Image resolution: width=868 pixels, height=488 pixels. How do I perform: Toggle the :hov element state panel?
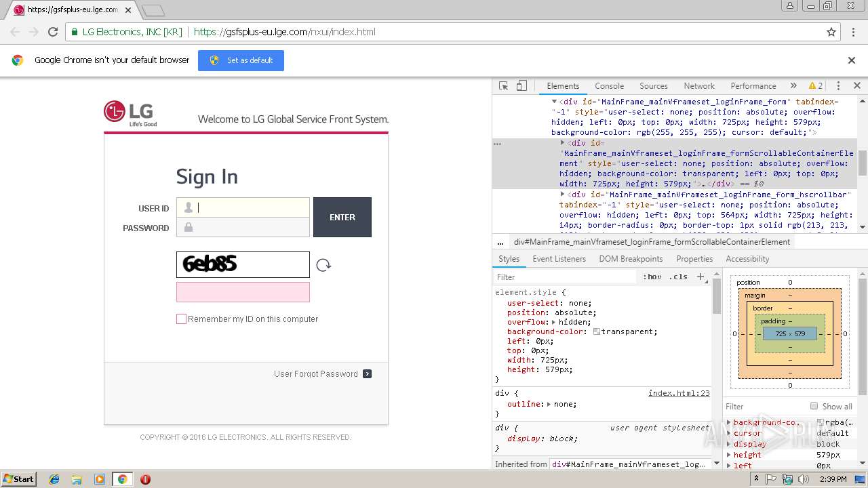(x=652, y=277)
